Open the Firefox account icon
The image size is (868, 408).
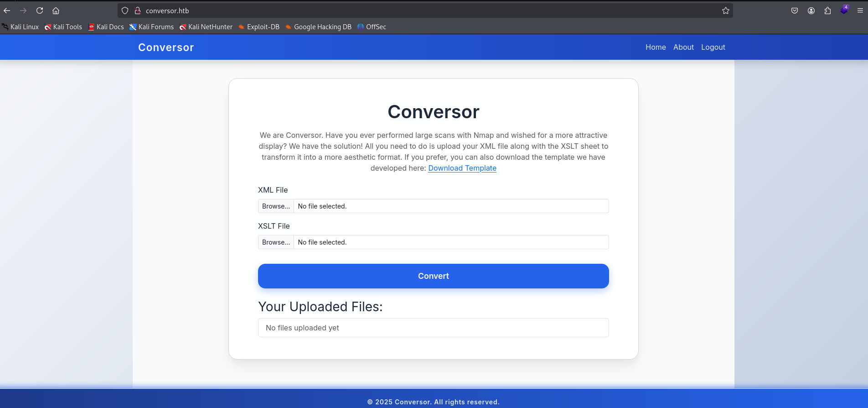(811, 10)
